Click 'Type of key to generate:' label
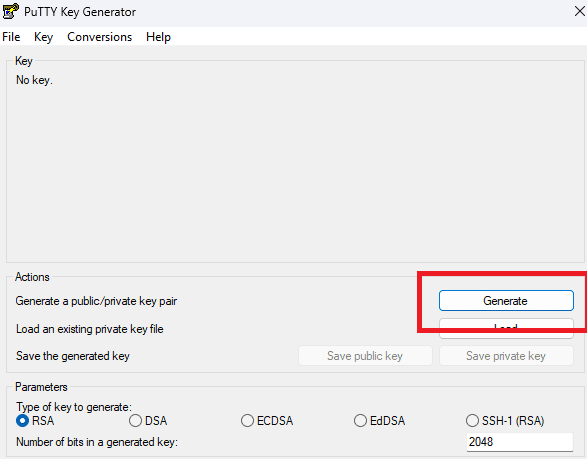This screenshot has width=587, height=459. [74, 407]
